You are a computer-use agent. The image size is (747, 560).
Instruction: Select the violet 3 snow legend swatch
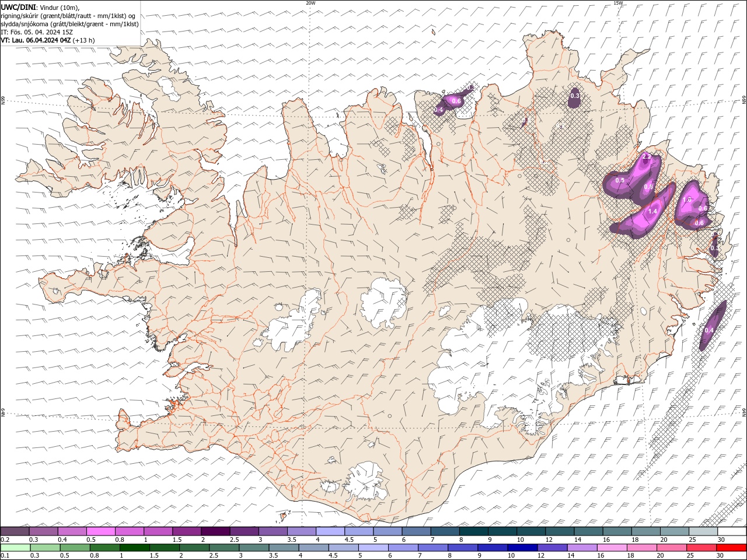pos(273,531)
